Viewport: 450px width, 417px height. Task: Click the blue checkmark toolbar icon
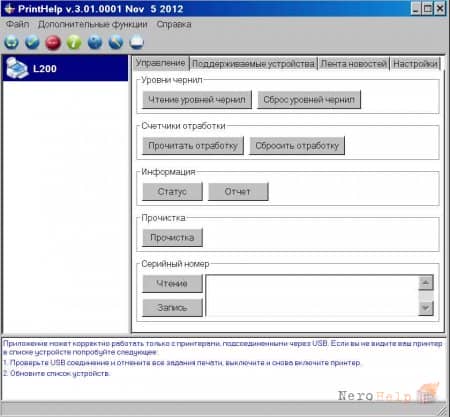(32, 42)
